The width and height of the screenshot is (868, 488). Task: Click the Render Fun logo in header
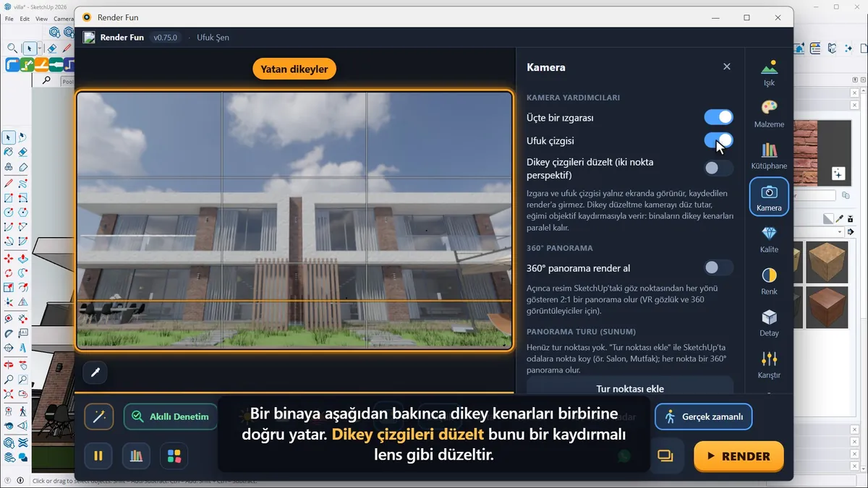tap(89, 38)
